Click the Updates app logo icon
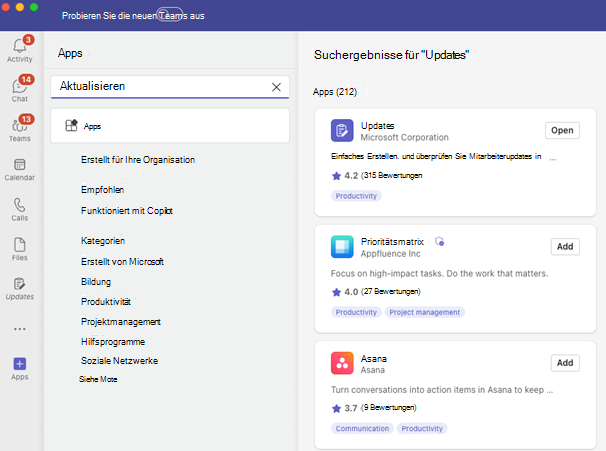Viewport: 606px width, 451px height. coord(342,130)
